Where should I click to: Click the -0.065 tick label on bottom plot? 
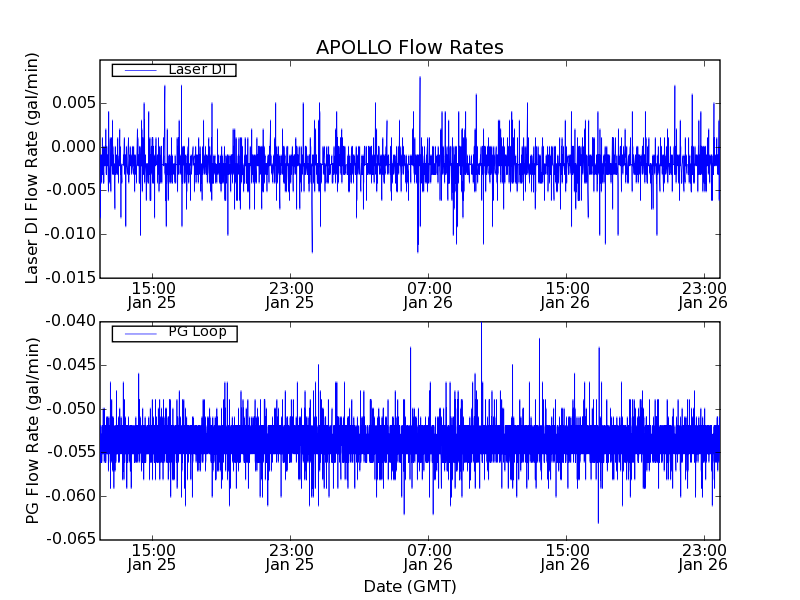coord(71,539)
